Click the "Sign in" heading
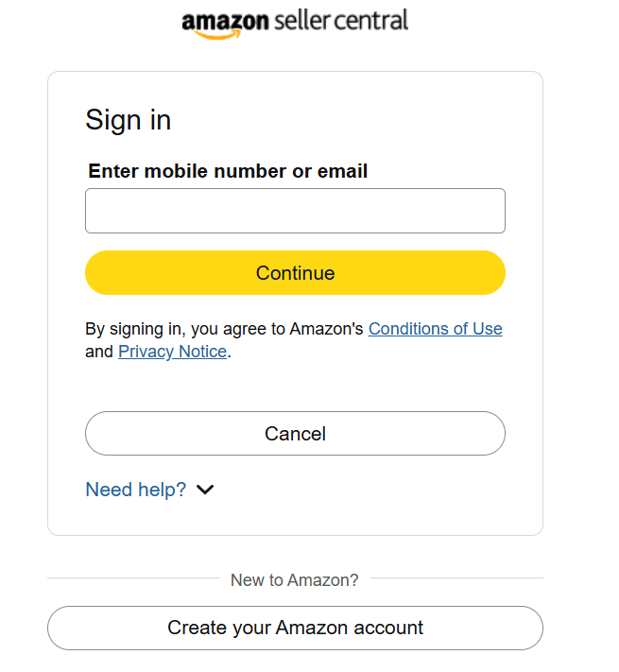Image resolution: width=619 pixels, height=672 pixels. point(129,120)
